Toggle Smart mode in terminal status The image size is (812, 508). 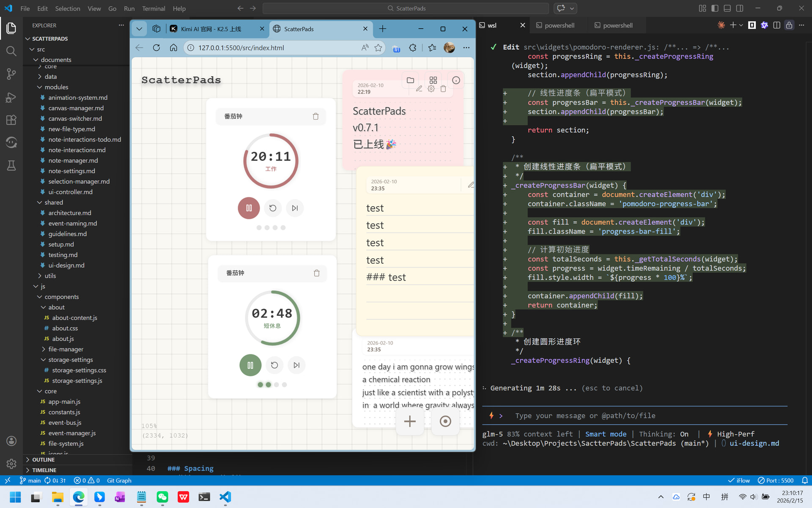pos(606,434)
